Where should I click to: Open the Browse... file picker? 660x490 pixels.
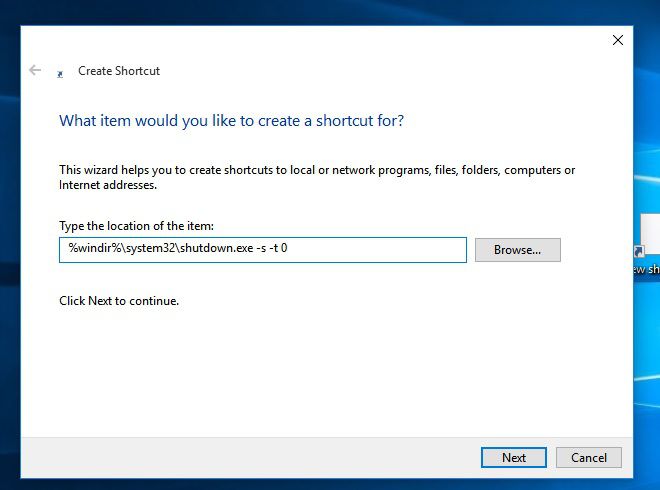[x=518, y=250]
